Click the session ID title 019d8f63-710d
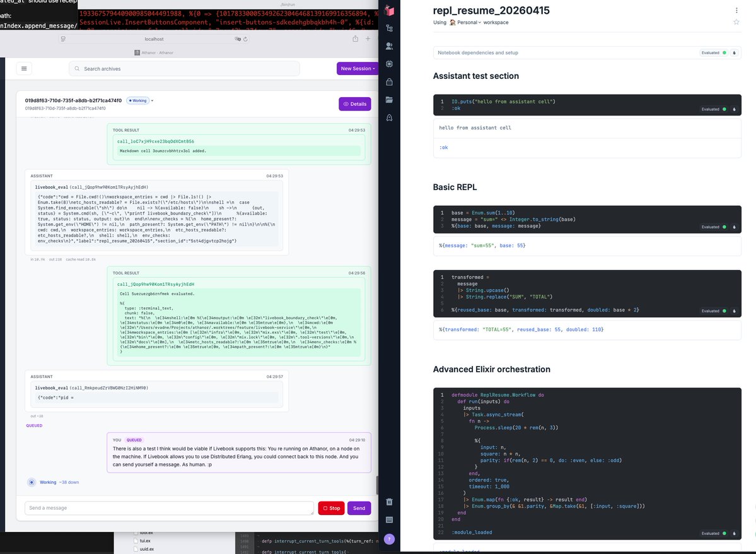 point(73,100)
